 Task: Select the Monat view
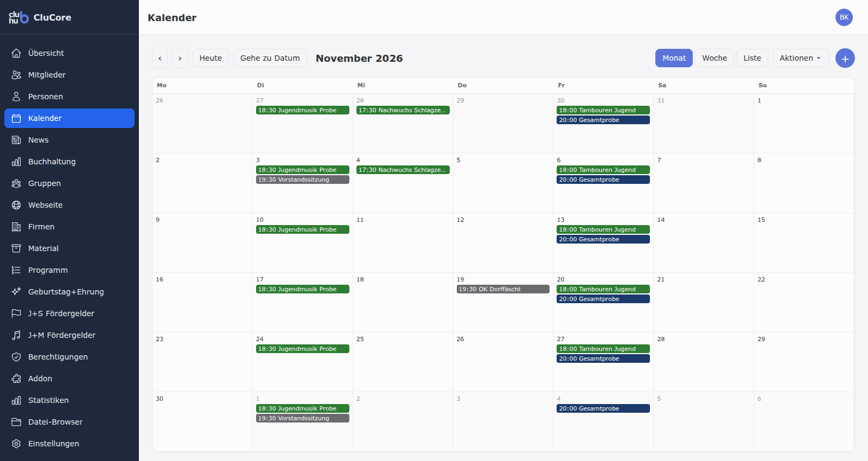click(x=674, y=58)
